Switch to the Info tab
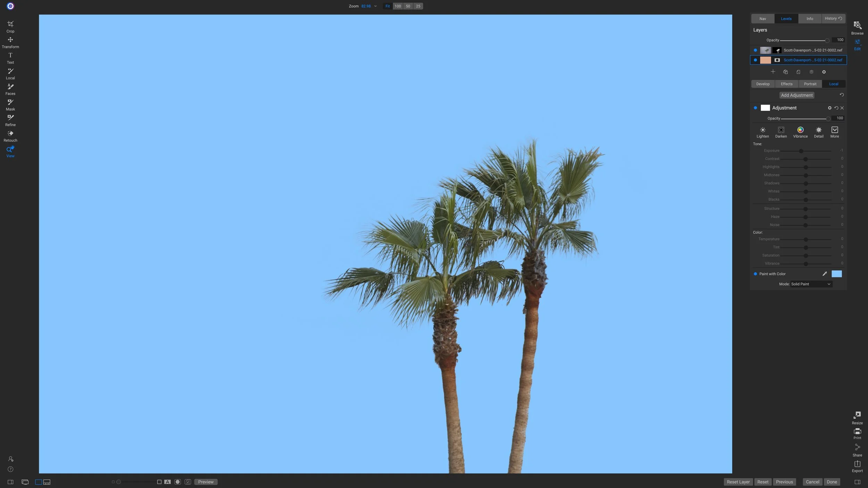Viewport: 868px width, 488px height. coord(810,18)
